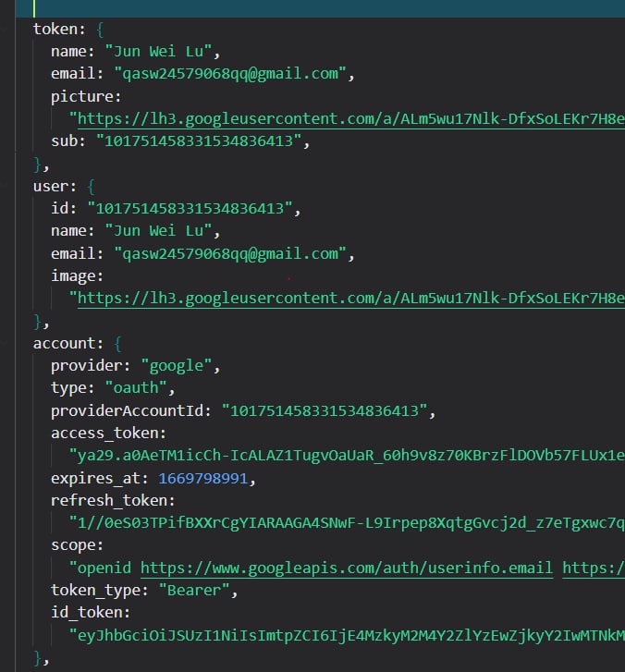Click "Jun Wei Lu" in the user block
This screenshot has height=672, width=625.
pyautogui.click(x=159, y=231)
